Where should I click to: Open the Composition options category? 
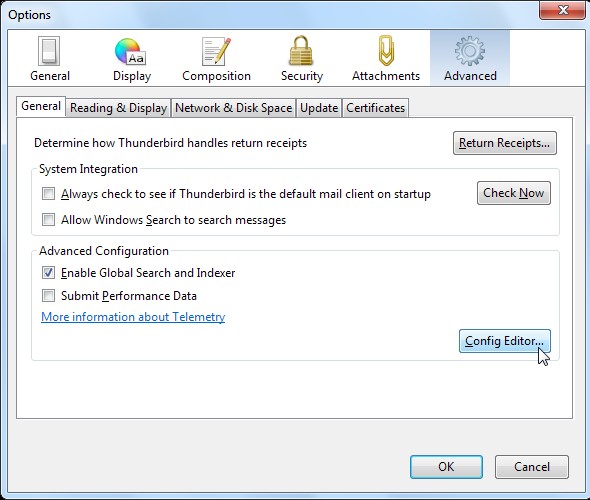click(216, 59)
